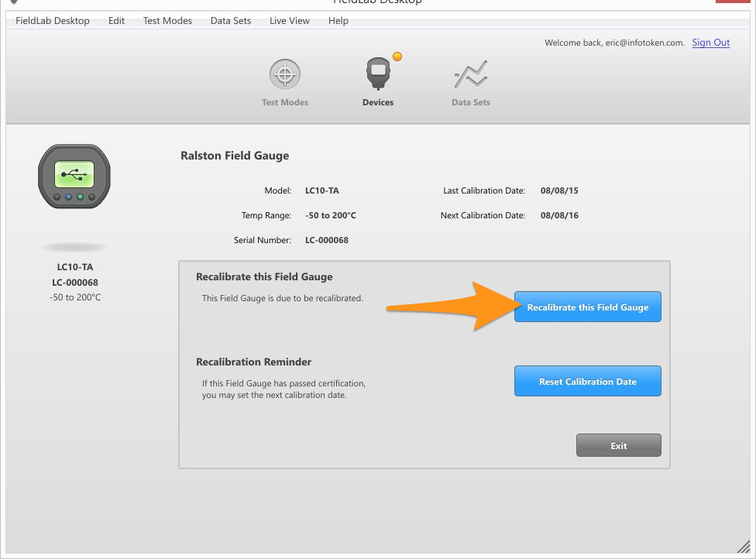
Task: Click the Reset Calibration Date button
Action: pos(588,381)
